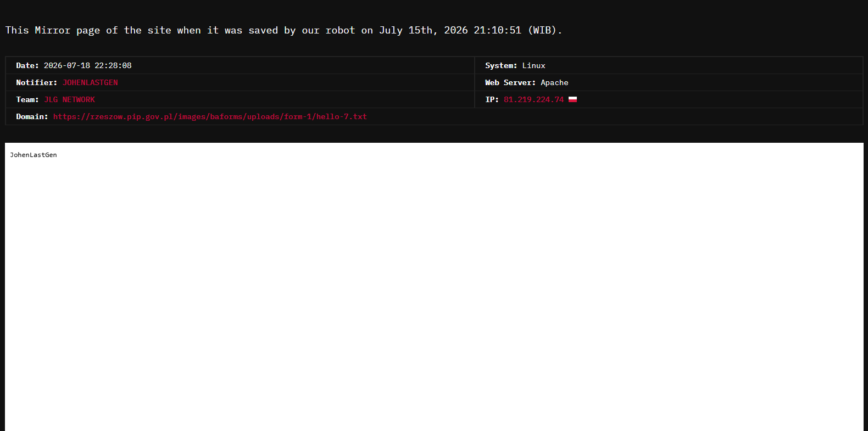Click the Team: label
The height and width of the screenshot is (431, 868).
[27, 99]
